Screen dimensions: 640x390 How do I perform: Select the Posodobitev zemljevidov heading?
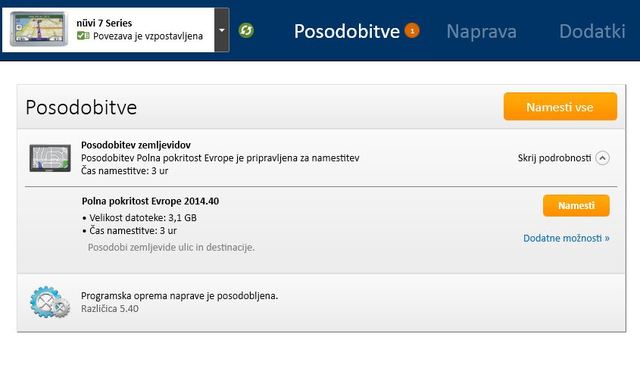[x=136, y=145]
